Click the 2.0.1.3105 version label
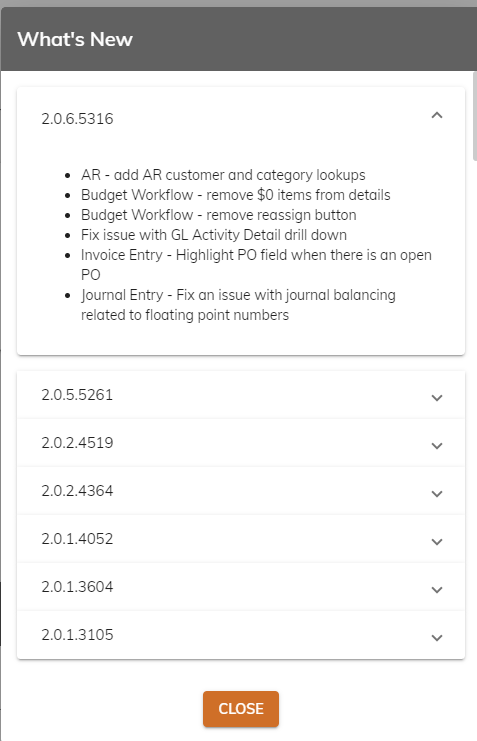Image resolution: width=477 pixels, height=741 pixels. (77, 635)
